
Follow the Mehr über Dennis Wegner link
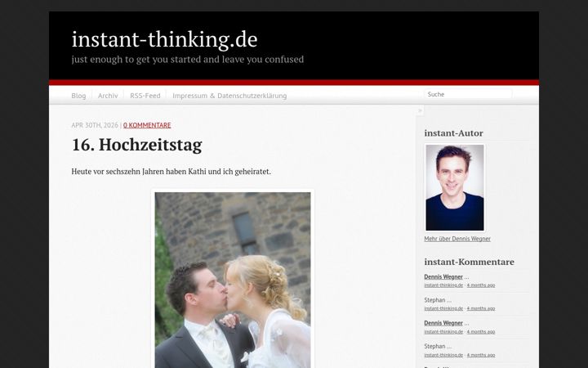pos(457,239)
